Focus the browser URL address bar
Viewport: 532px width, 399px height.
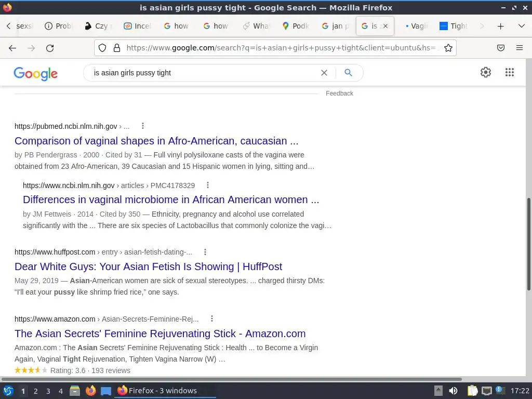[x=281, y=48]
